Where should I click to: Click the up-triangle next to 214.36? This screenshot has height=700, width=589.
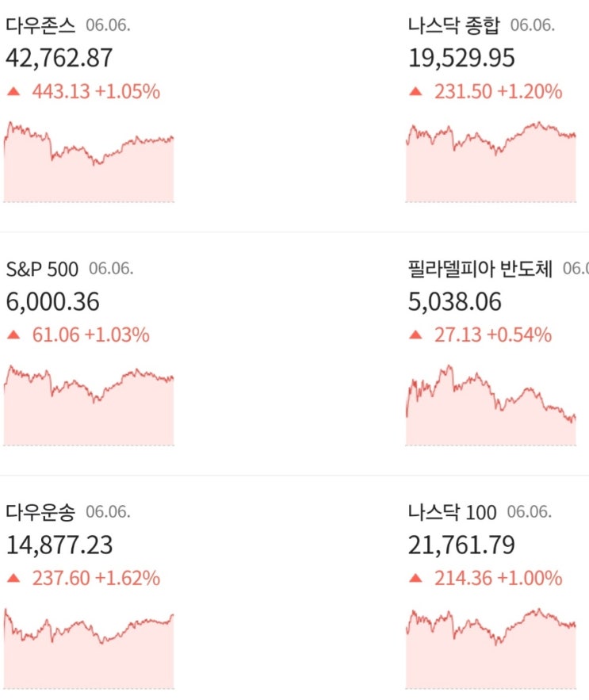point(415,579)
